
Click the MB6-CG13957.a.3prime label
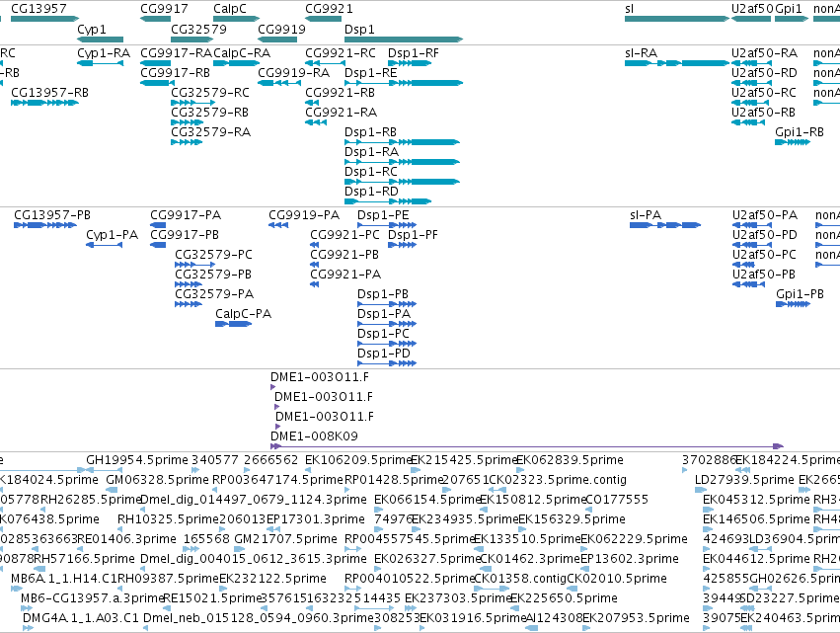coord(92,598)
